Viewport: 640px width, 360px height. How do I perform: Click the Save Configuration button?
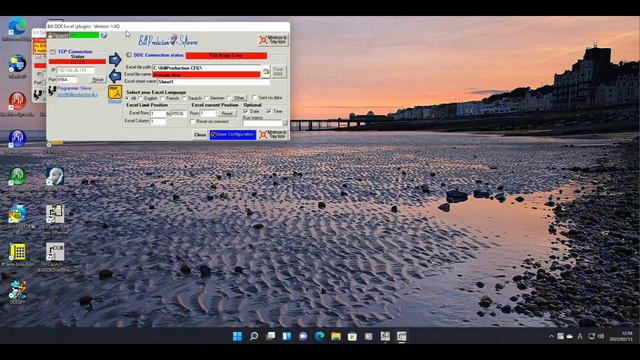(x=233, y=134)
